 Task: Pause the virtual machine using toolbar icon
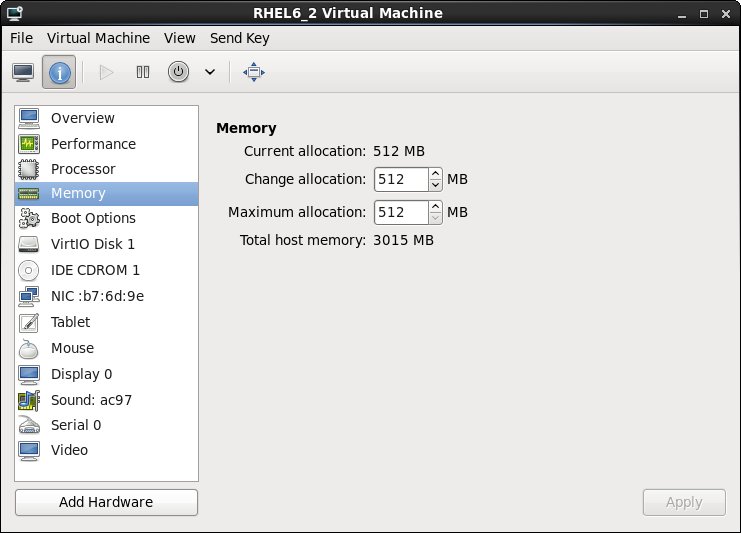[143, 72]
